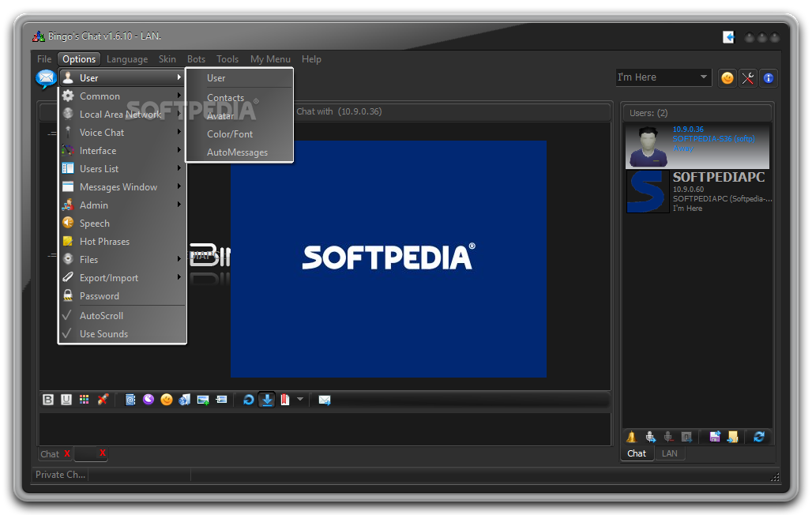Screen dimensions: 812x515
Task: Open the Speech menu item
Action: [122, 223]
